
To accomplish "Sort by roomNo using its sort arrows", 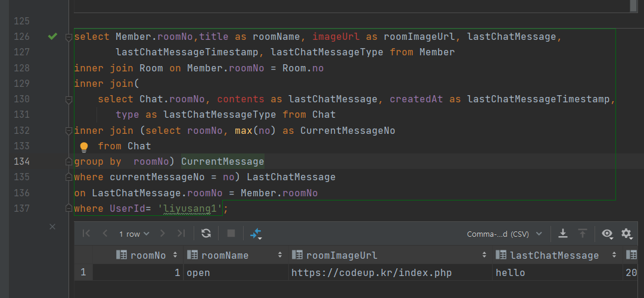I will coord(175,255).
